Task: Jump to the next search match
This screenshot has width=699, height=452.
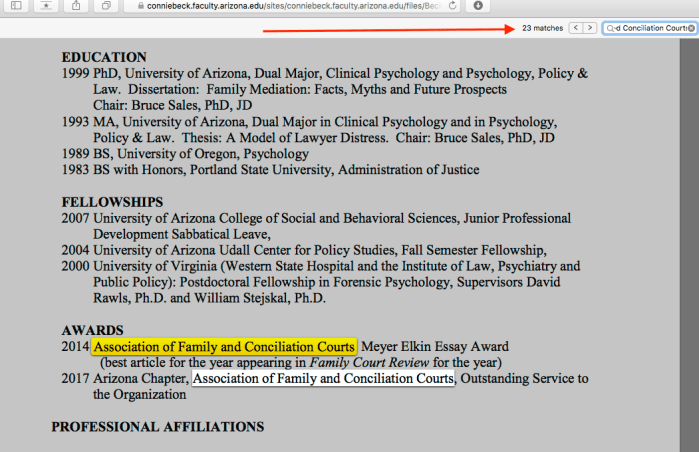Action: 589,28
